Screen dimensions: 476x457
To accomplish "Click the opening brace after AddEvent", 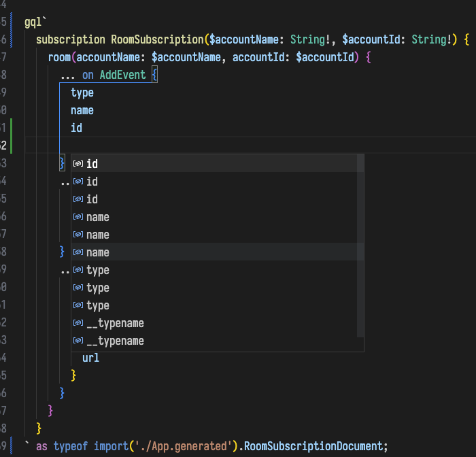I will point(154,75).
